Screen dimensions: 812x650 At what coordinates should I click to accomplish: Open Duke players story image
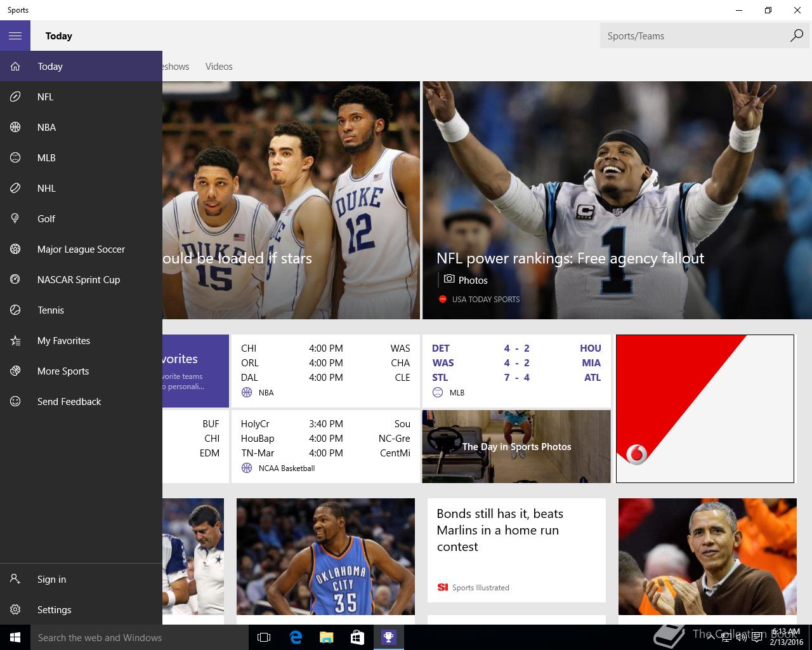point(291,200)
